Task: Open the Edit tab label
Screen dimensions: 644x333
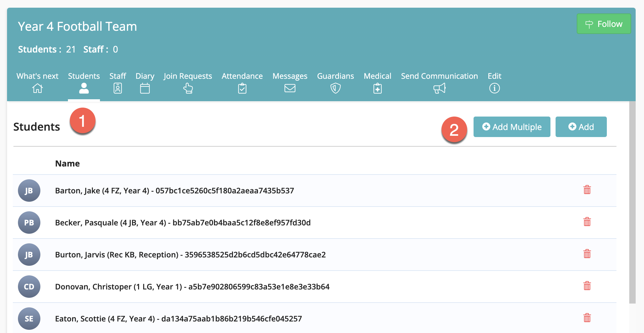Action: (x=494, y=76)
